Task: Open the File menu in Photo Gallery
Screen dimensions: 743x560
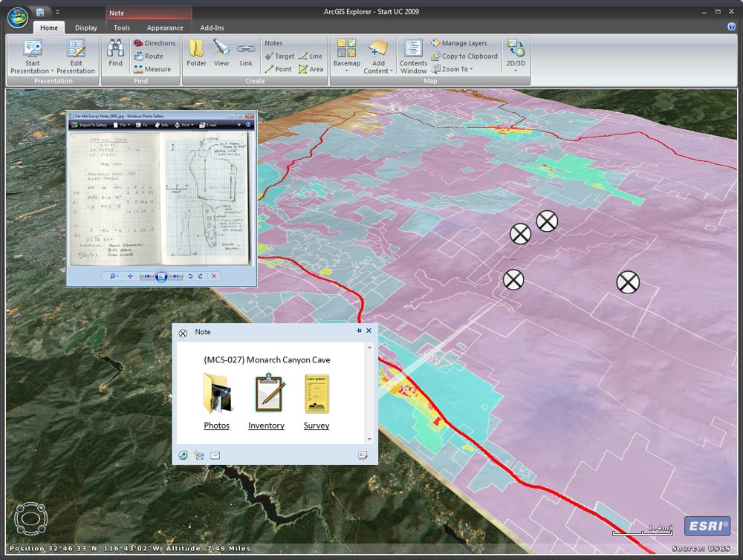Action: point(121,125)
